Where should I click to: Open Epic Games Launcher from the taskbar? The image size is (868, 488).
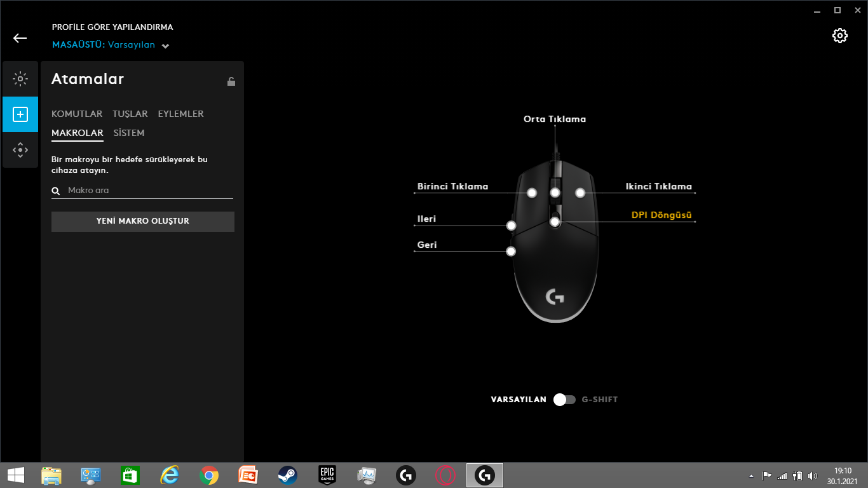click(327, 475)
